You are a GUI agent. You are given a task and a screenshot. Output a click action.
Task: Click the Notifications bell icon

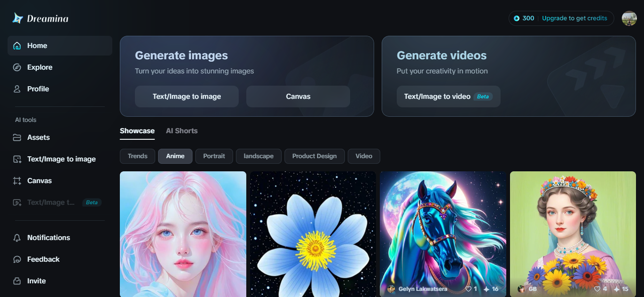[17, 238]
